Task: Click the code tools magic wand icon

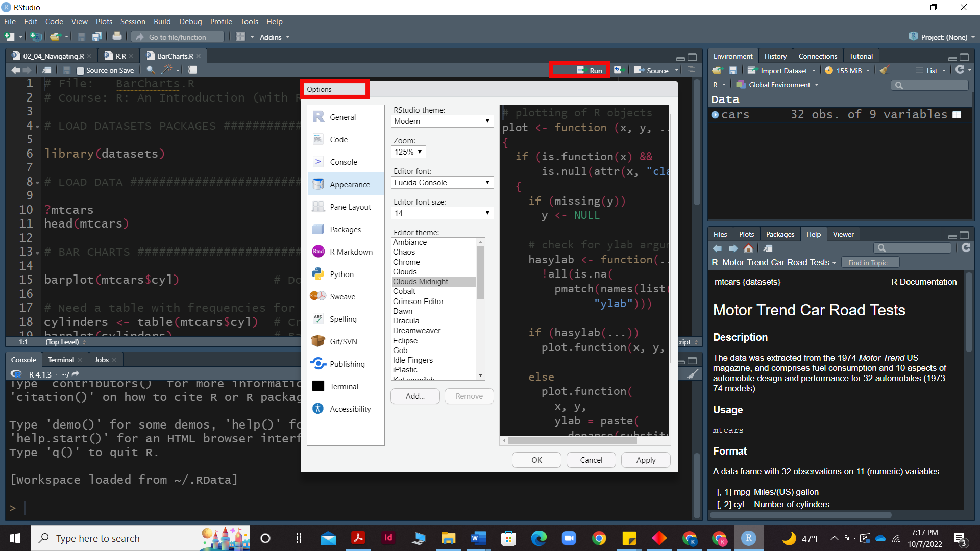Action: 167,70
